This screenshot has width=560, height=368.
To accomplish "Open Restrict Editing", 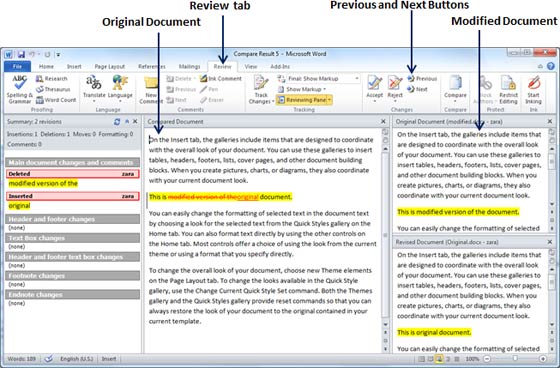I will (x=508, y=90).
